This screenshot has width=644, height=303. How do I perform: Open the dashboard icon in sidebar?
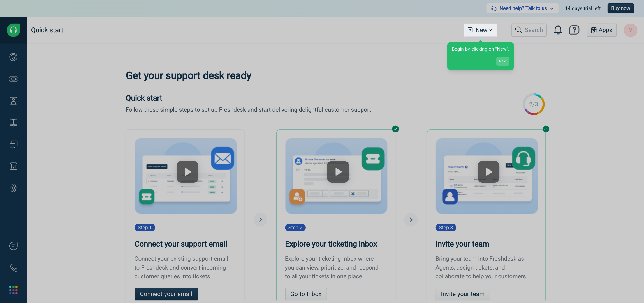pyautogui.click(x=13, y=57)
